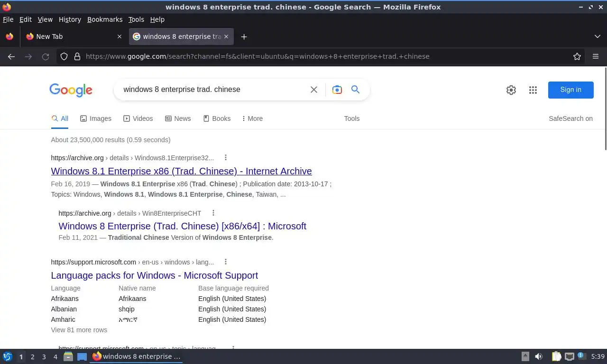Select the News results tab
Screen dimensions: 607x364
(x=178, y=118)
